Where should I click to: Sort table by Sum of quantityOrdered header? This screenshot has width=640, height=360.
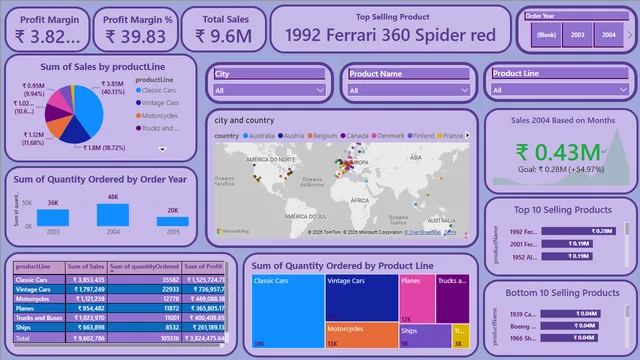click(144, 267)
